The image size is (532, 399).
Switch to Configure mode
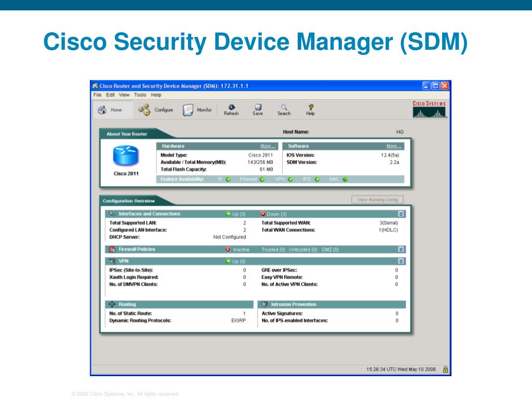tap(155, 110)
